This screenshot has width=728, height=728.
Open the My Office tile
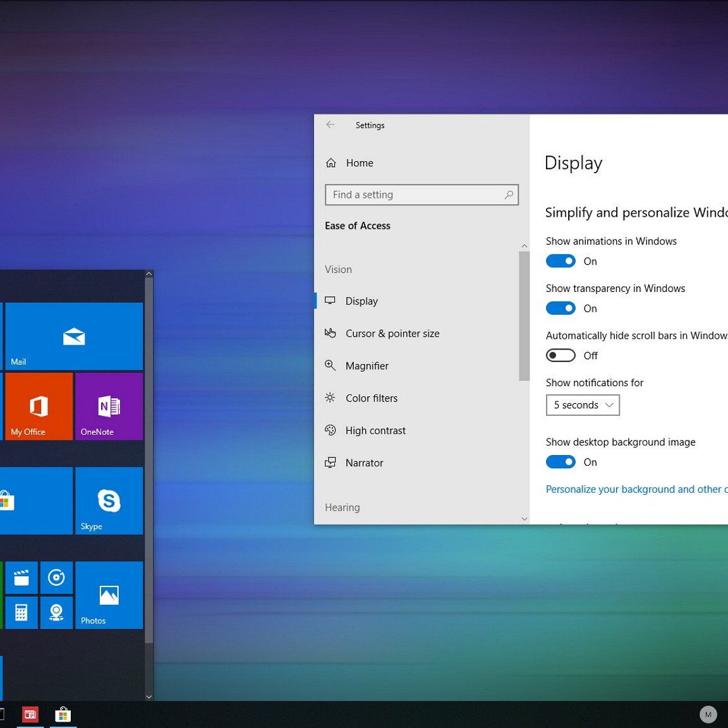[39, 406]
